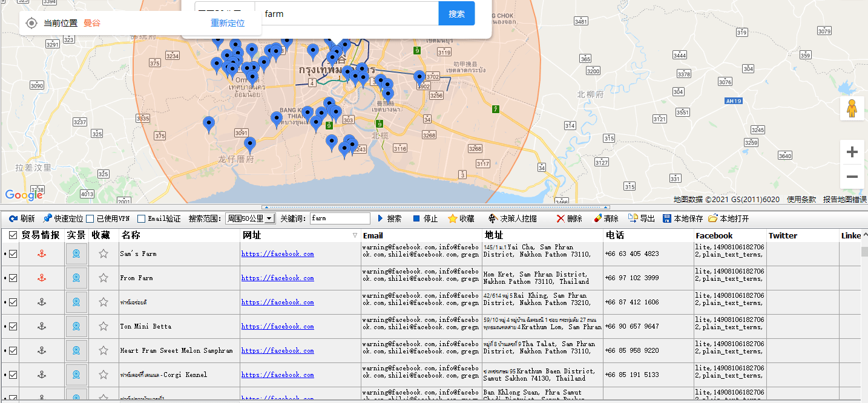This screenshot has height=403, width=868.
Task: Click the 刷新 refresh toolbar button
Action: coord(22,218)
